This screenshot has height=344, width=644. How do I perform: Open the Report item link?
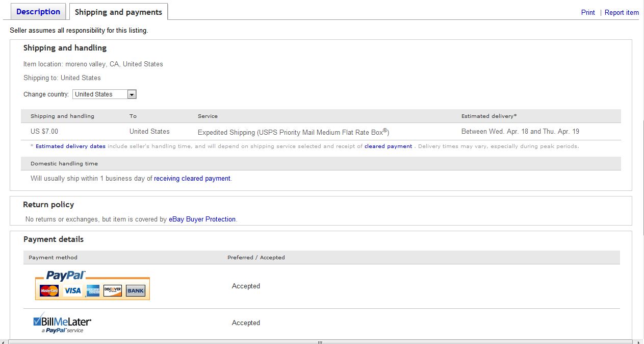click(622, 12)
